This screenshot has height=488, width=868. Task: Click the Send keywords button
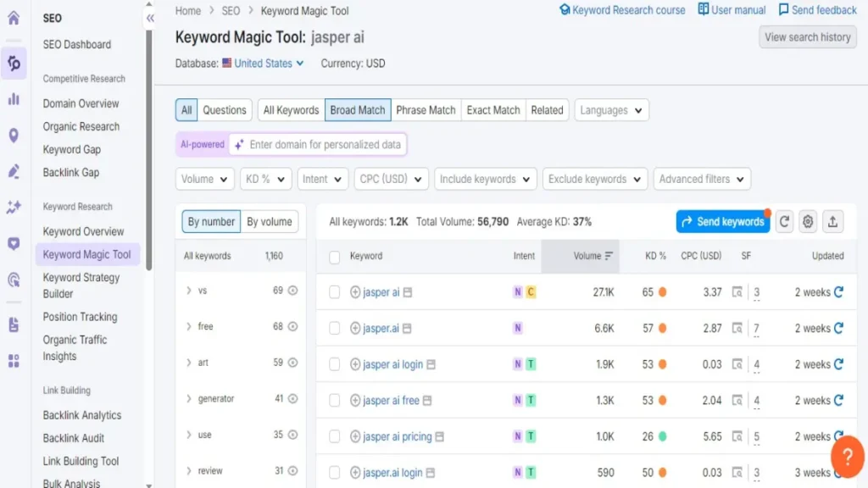coord(723,222)
